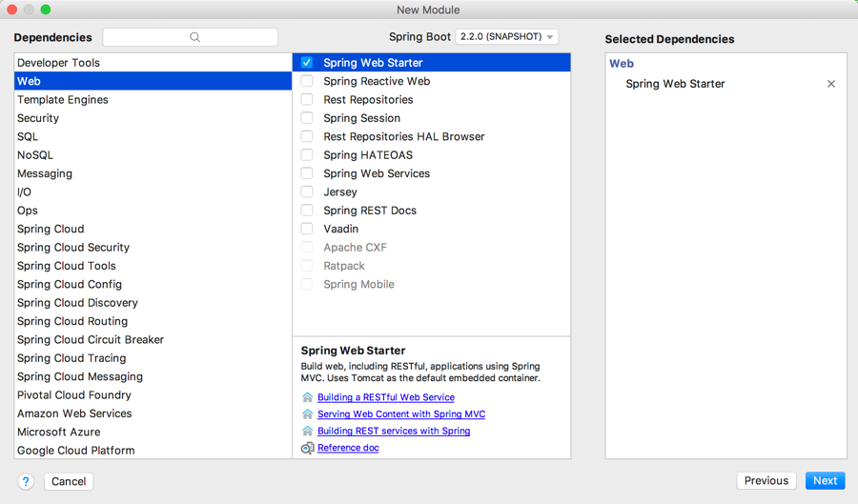Check the Spring HATEOAS checkbox
This screenshot has width=858, height=504.
(307, 155)
